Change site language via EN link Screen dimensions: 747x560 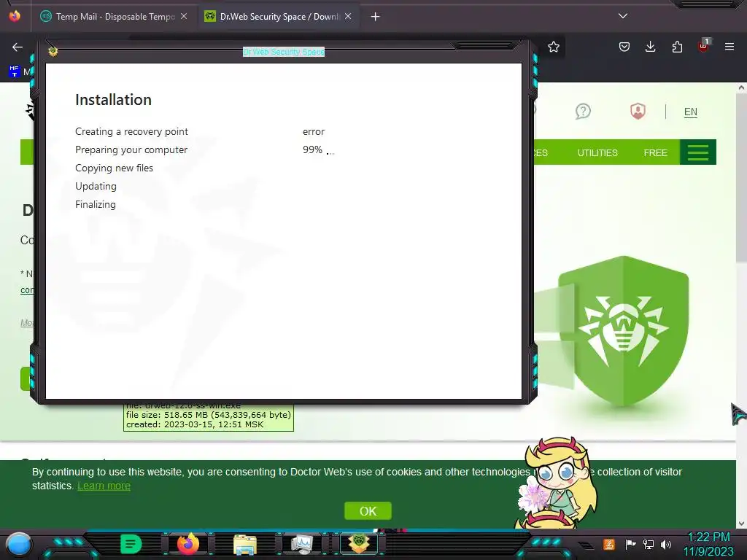(690, 112)
